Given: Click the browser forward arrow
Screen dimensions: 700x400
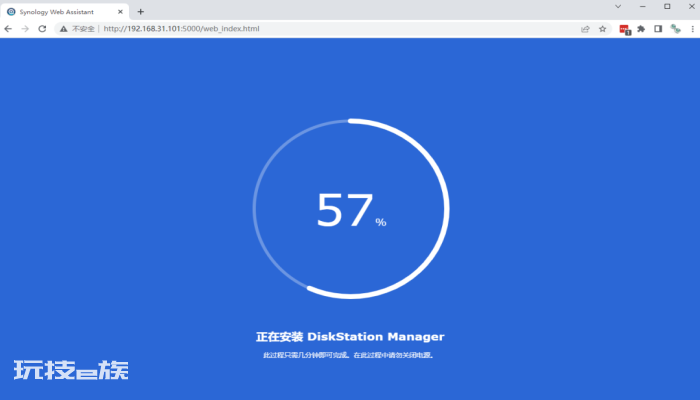Looking at the screenshot, I should (x=25, y=29).
